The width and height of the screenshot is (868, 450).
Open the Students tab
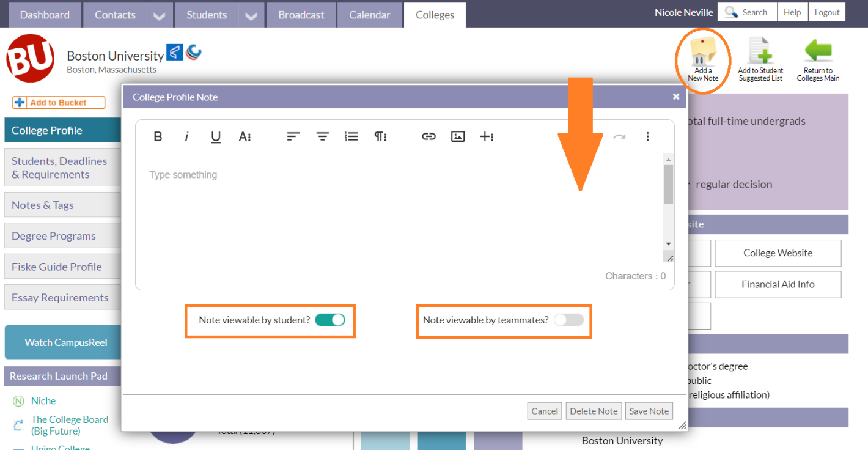pyautogui.click(x=207, y=15)
